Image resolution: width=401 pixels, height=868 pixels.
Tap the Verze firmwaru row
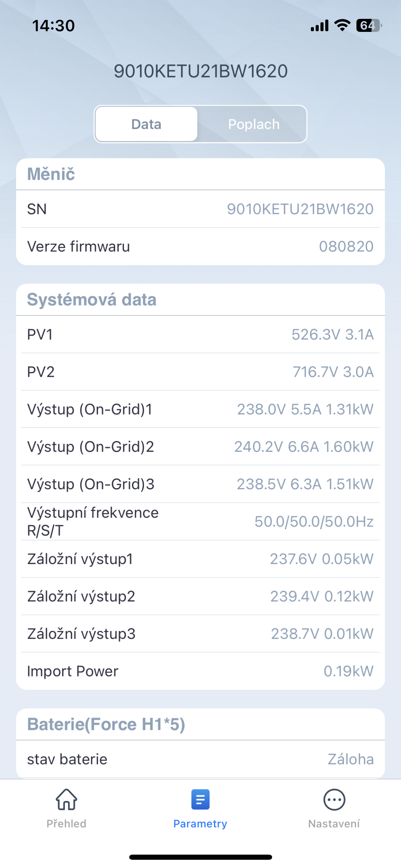200,246
